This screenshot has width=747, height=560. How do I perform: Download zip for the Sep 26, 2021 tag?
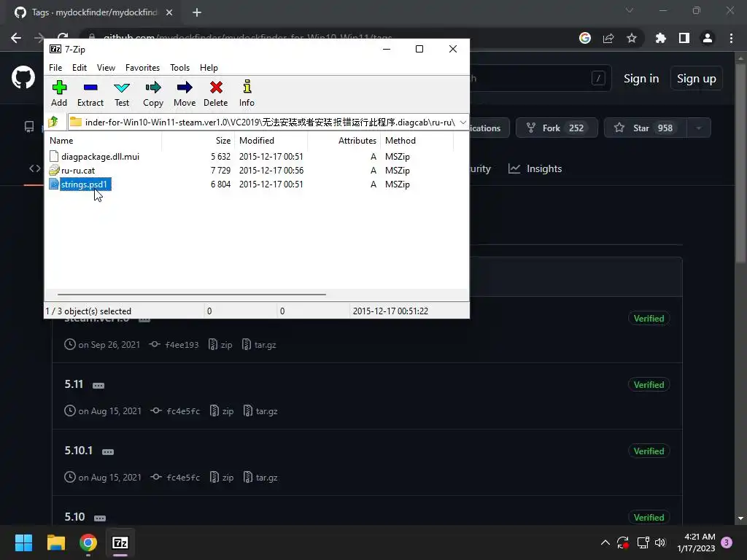[220, 345]
